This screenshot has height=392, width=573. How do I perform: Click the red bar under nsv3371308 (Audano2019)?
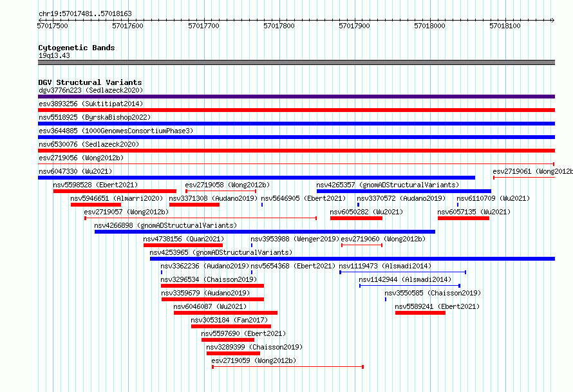194,205
